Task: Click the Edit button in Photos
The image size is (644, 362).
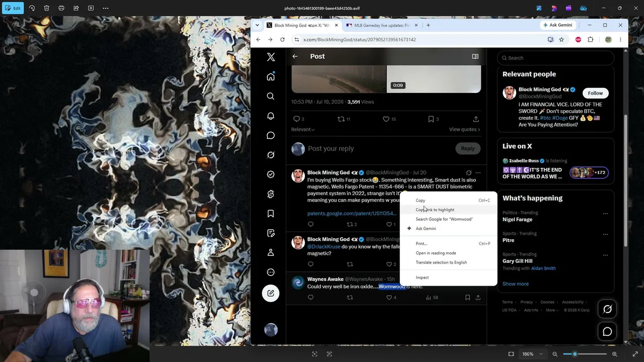Action: [13, 8]
